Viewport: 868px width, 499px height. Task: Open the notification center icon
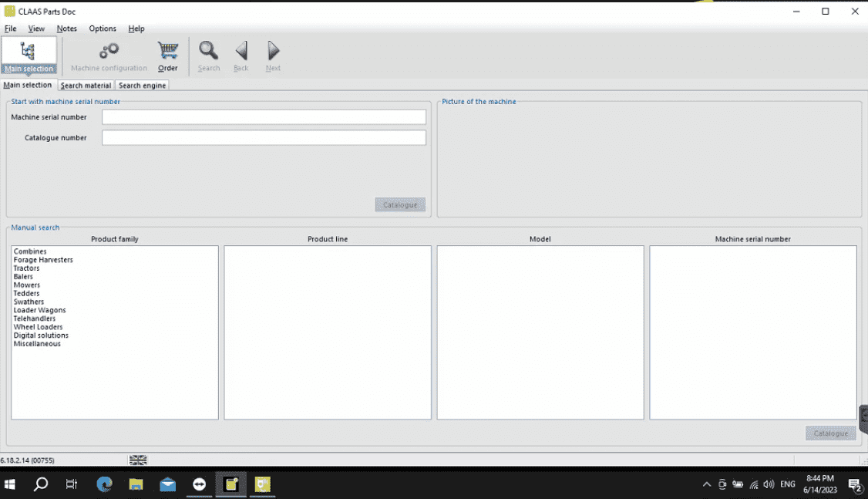click(x=856, y=485)
